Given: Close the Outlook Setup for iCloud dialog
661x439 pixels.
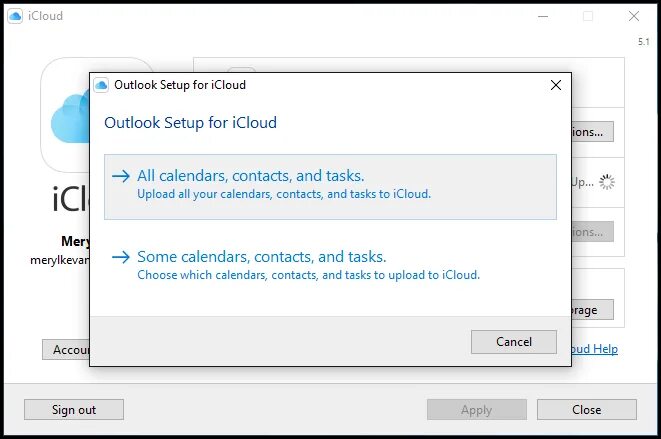Looking at the screenshot, I should (556, 85).
